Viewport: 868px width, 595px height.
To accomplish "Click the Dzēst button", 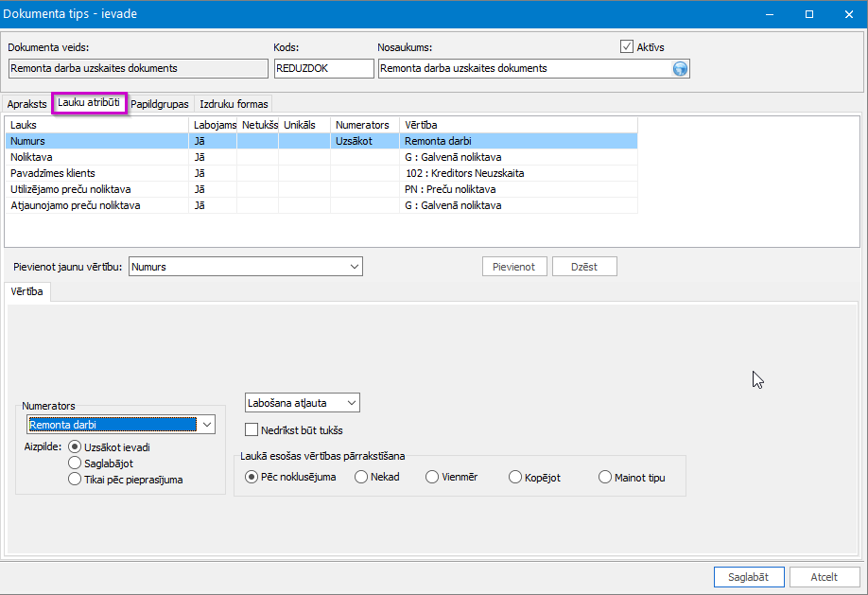I will pos(584,267).
